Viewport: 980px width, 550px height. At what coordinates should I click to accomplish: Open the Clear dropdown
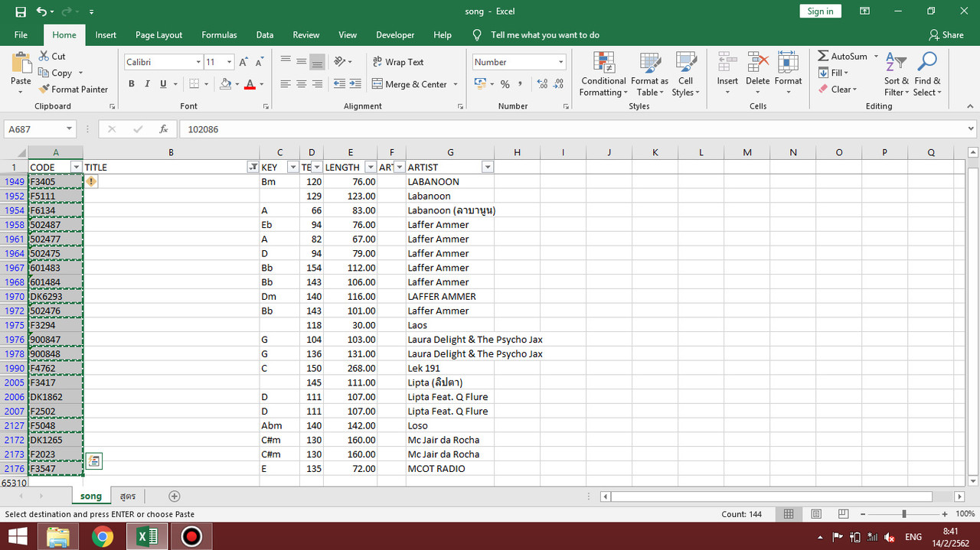838,89
